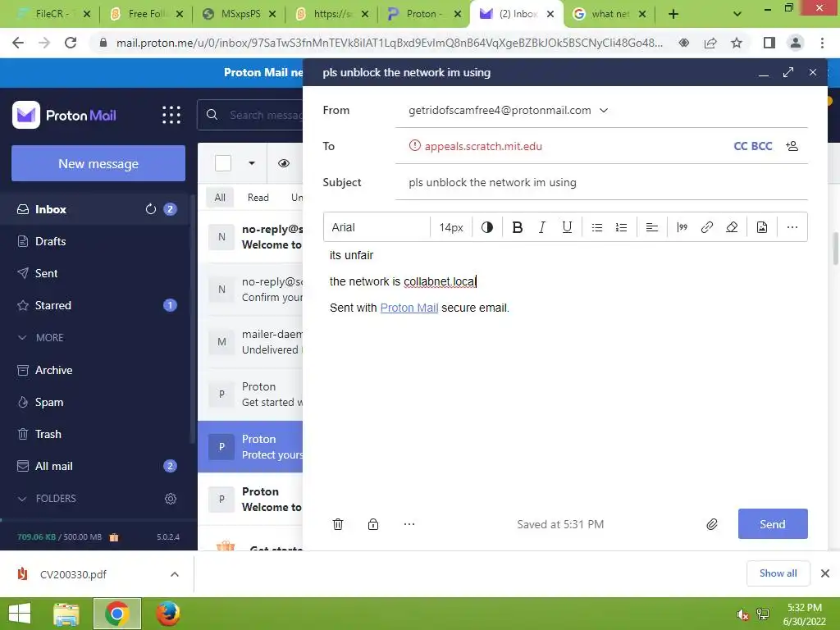Open the Arial font dropdown
Image resolution: width=840 pixels, height=630 pixels.
(377, 227)
